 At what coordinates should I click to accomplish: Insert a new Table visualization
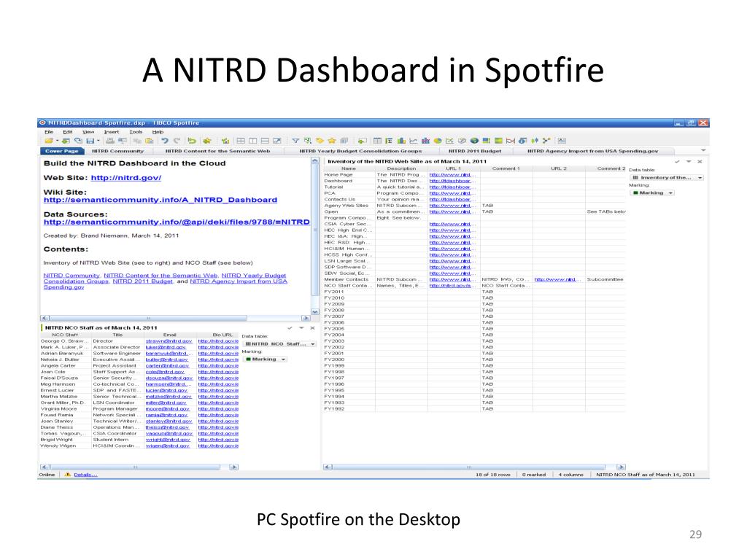tap(377, 141)
